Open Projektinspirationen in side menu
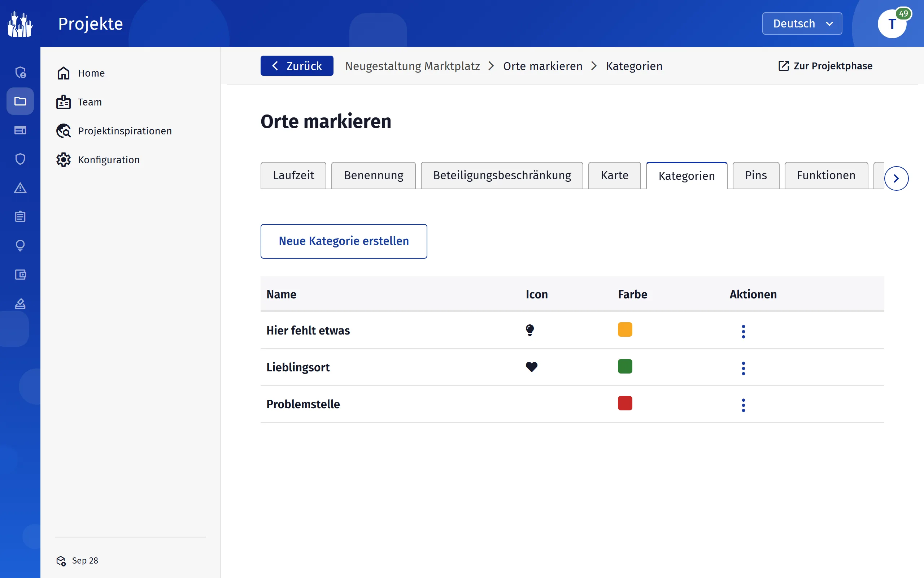Screen dimensions: 924x578 (x=125, y=131)
